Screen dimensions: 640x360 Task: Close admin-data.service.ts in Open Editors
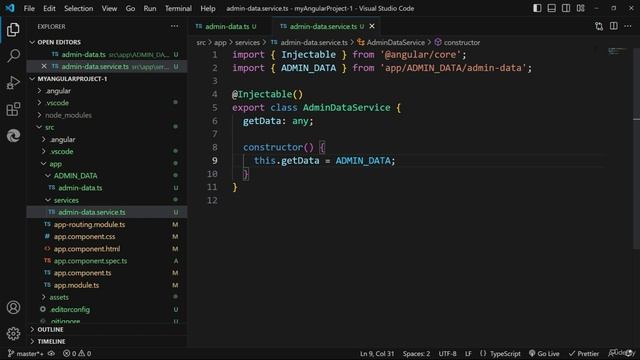pyautogui.click(x=44, y=66)
